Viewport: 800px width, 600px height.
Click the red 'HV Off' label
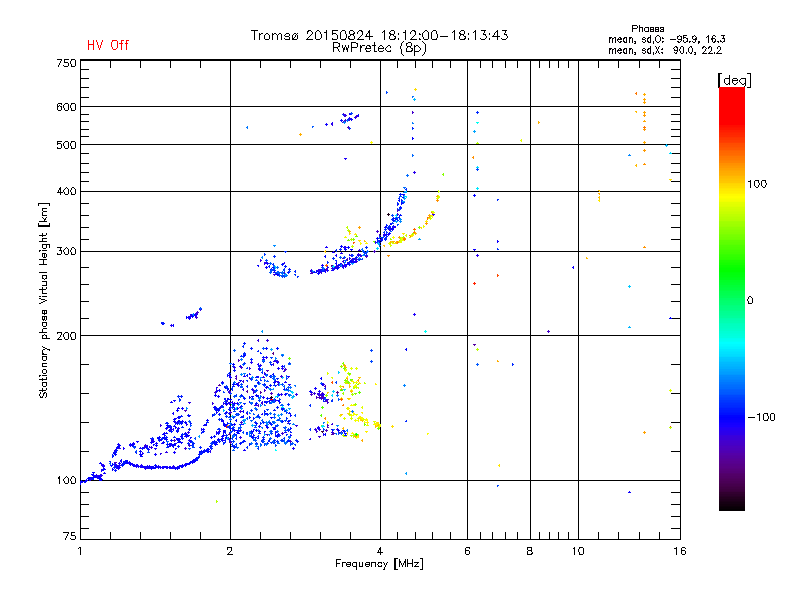[108, 45]
